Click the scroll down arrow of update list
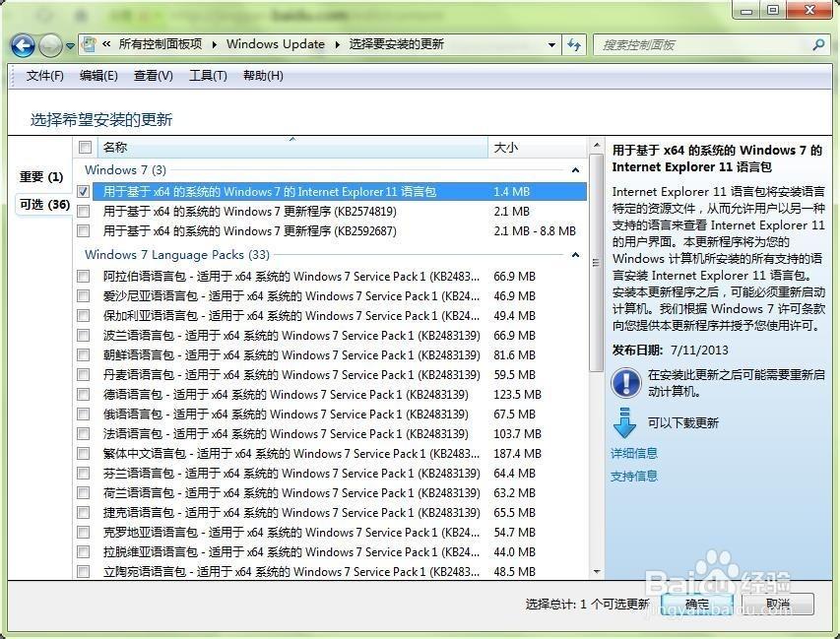This screenshot has width=840, height=639. pyautogui.click(x=596, y=572)
